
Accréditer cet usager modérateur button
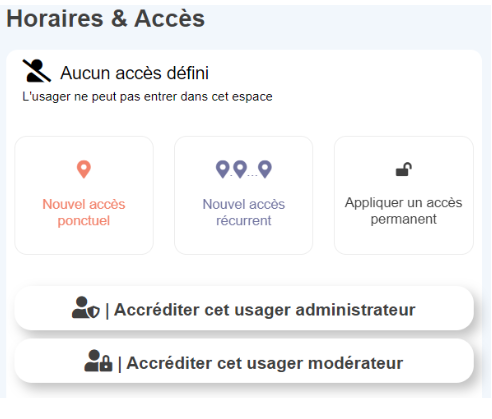244,361
